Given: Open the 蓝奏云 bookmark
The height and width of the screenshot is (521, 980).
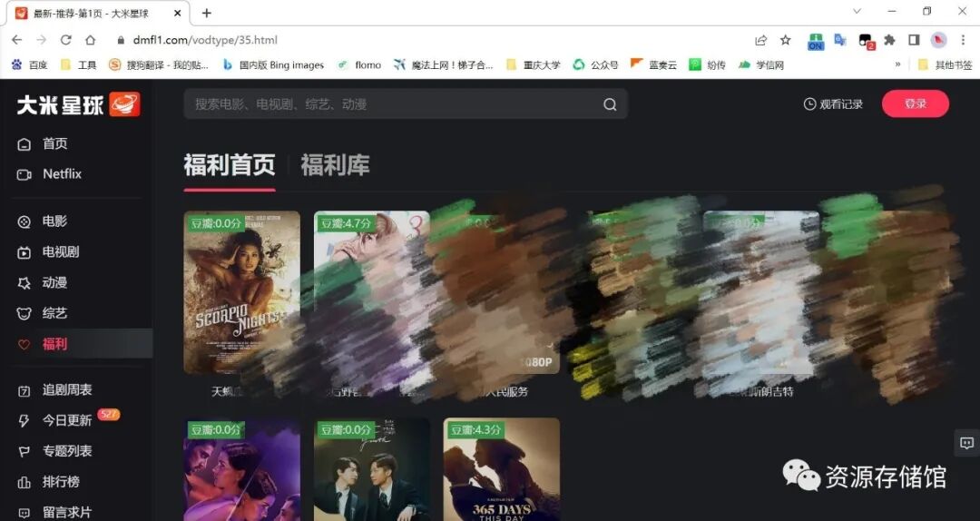Looking at the screenshot, I should [653, 64].
